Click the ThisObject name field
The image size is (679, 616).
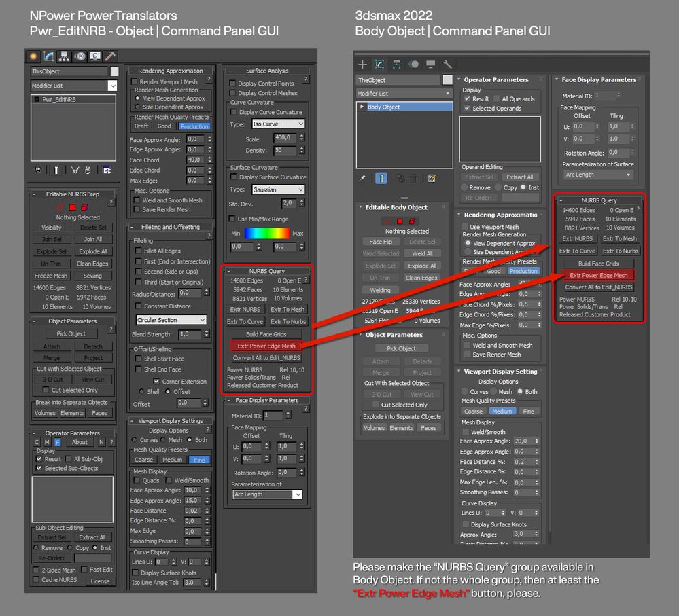(x=69, y=71)
